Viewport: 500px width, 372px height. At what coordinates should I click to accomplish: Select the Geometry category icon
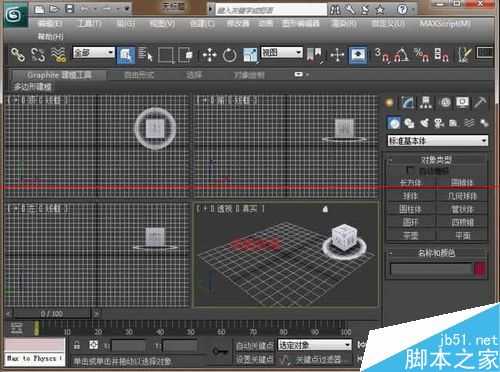coord(394,123)
